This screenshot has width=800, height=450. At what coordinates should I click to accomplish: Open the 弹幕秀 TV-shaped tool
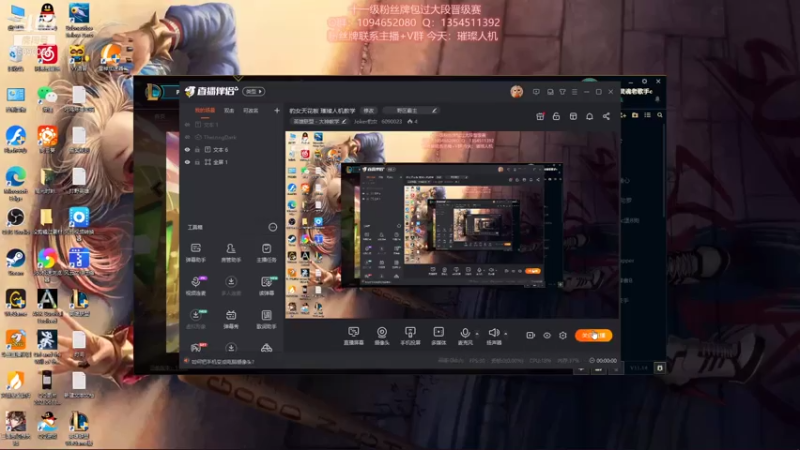(x=231, y=319)
